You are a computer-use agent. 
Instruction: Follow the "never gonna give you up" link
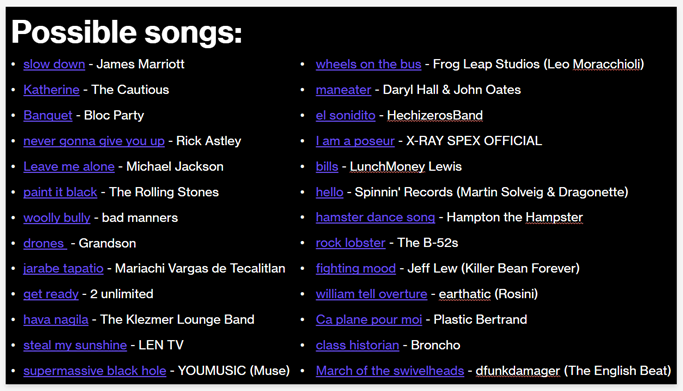coord(94,141)
